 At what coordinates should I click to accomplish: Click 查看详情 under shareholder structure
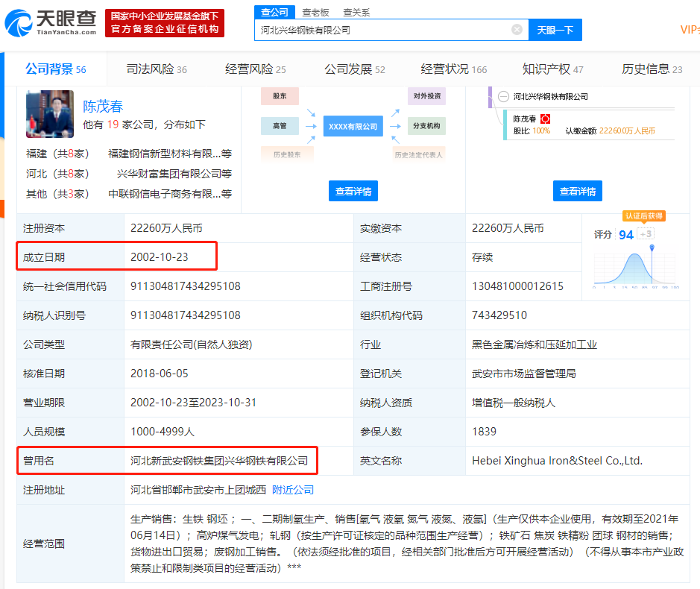coord(577,191)
